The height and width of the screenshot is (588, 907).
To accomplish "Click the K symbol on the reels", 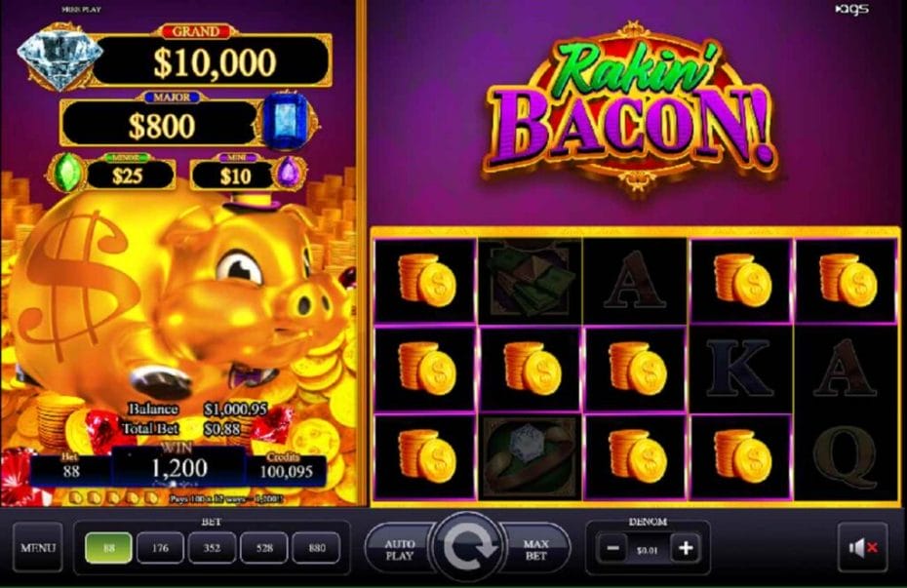I will pyautogui.click(x=740, y=369).
